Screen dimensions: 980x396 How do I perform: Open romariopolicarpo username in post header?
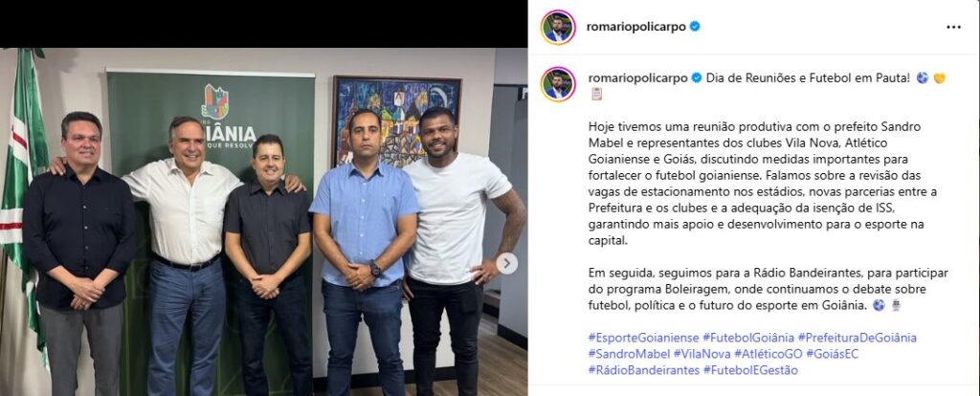[636, 26]
